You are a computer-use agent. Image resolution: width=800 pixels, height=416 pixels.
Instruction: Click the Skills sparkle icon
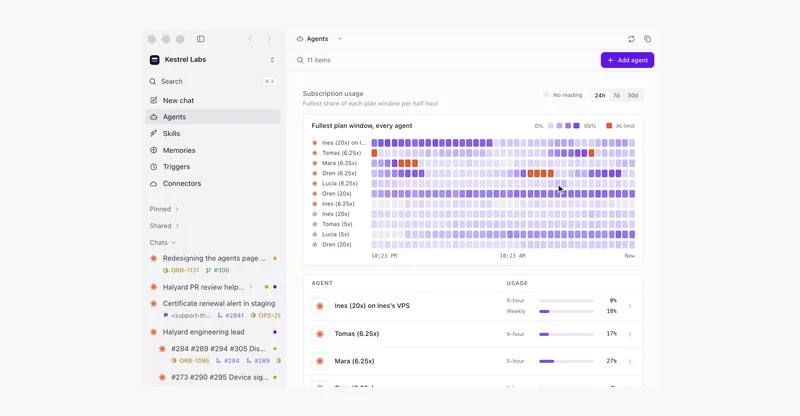point(154,134)
